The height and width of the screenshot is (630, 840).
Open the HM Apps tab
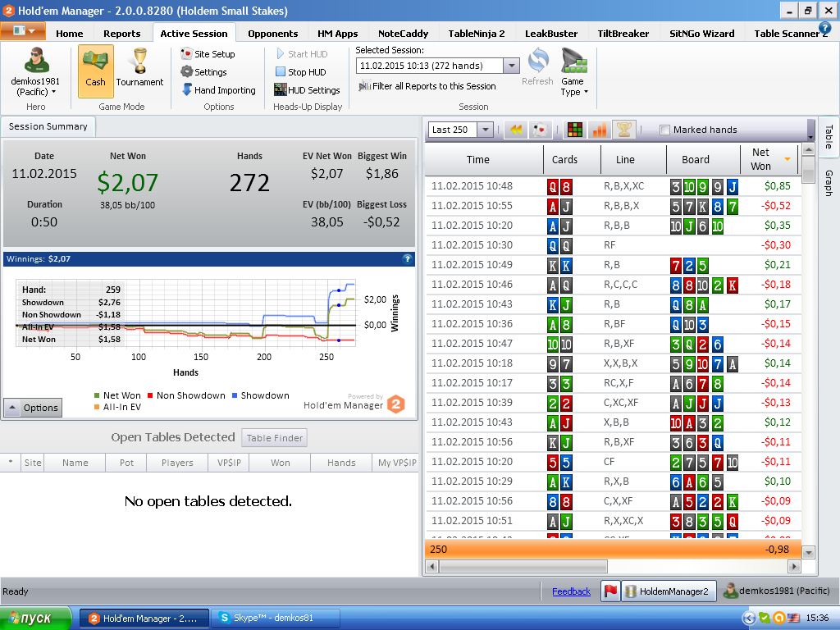(337, 33)
